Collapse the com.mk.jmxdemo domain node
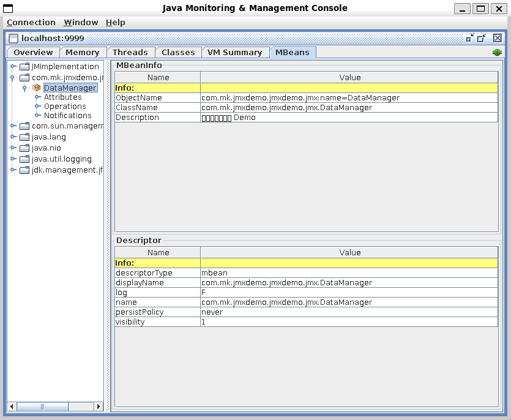Image resolution: width=511 pixels, height=420 pixels. click(13, 78)
